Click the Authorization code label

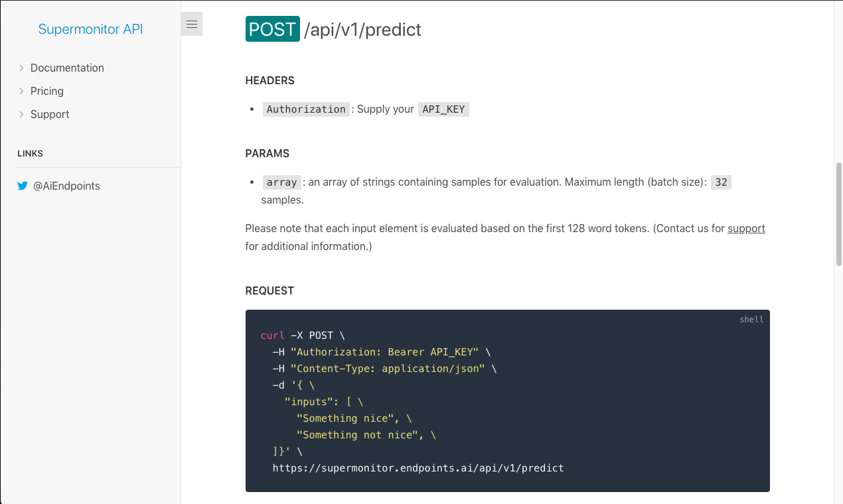click(306, 109)
